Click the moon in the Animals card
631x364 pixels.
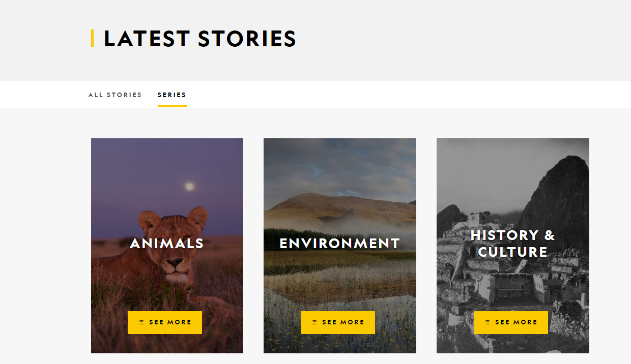coord(190,187)
